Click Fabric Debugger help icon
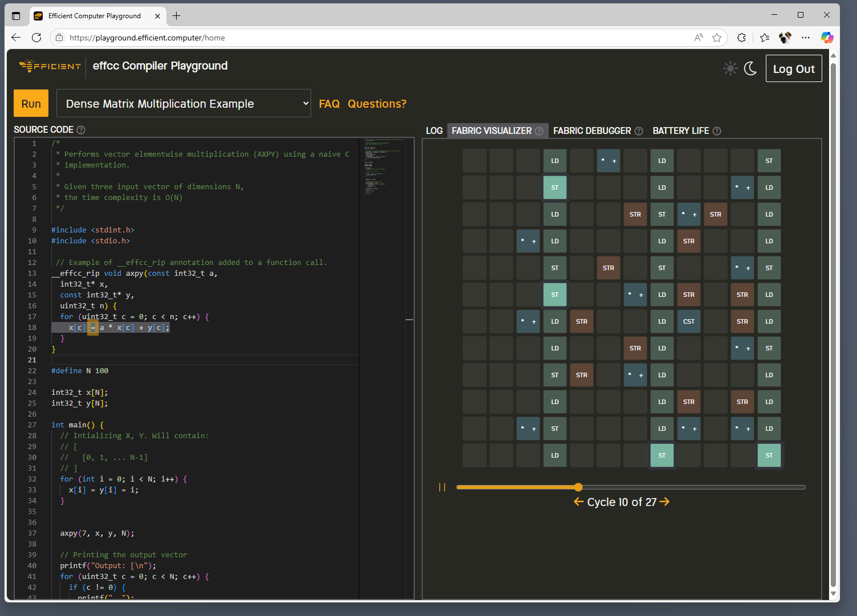857x616 pixels. coord(639,131)
